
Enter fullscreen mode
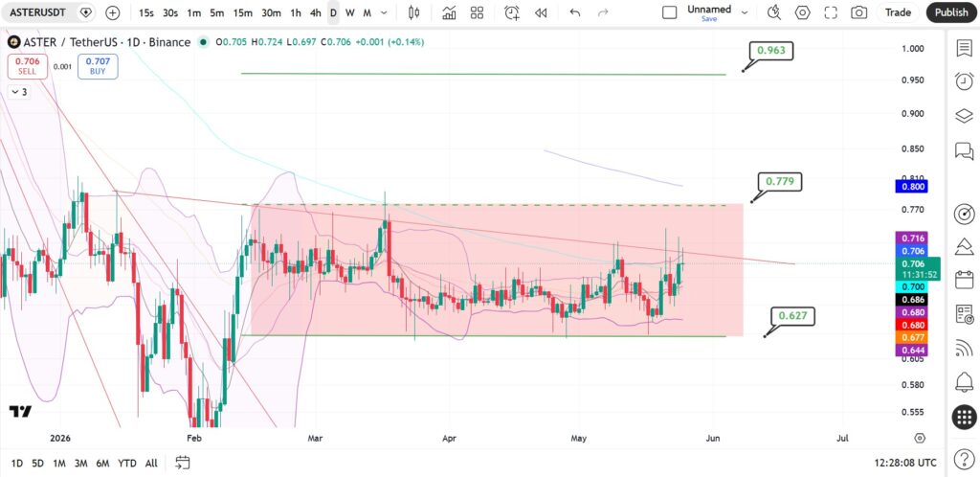click(x=831, y=12)
